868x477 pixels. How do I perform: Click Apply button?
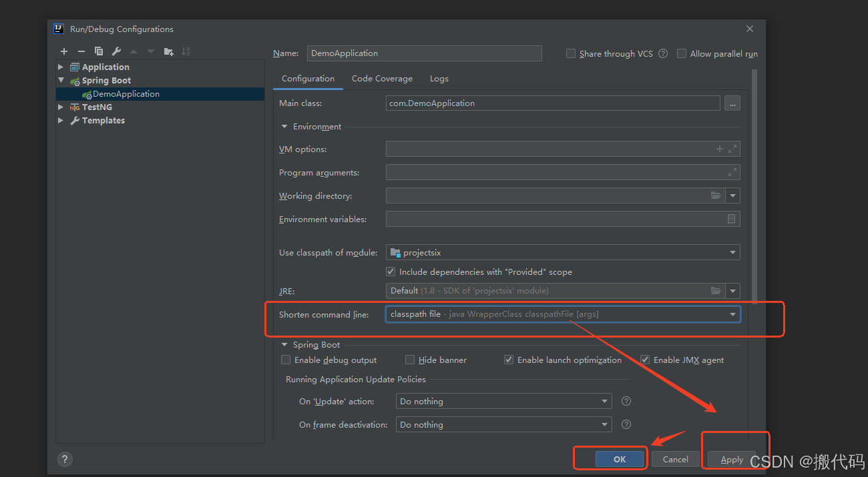[732, 459]
